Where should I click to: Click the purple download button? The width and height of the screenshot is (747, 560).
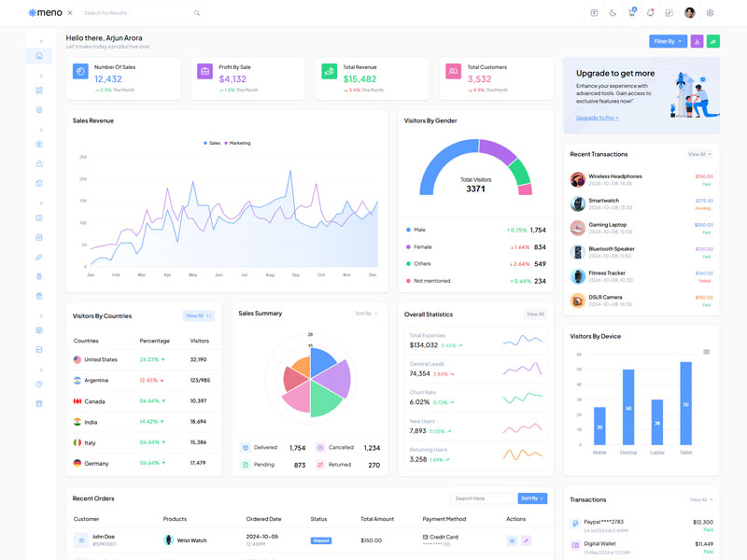(x=697, y=41)
